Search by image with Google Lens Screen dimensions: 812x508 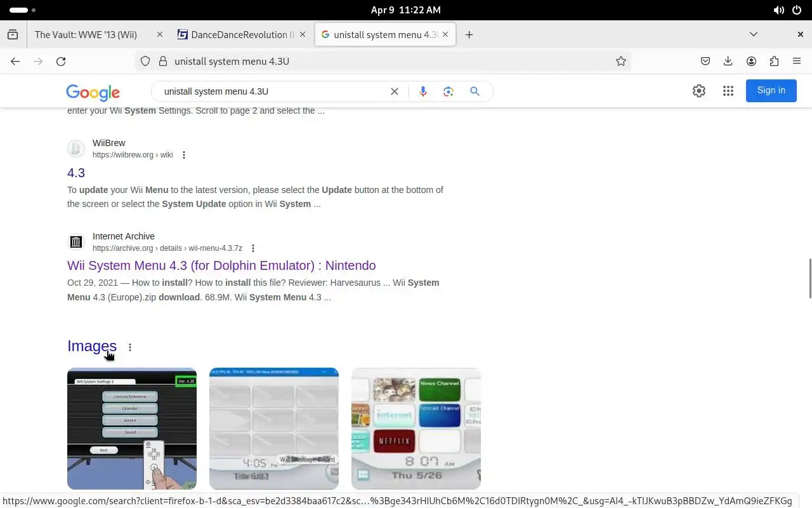tap(449, 91)
